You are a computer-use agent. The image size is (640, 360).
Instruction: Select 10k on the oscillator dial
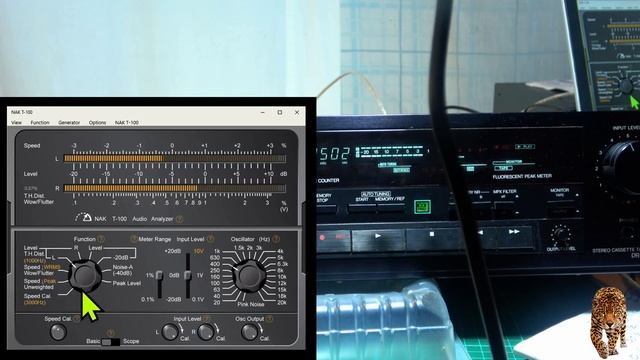click(282, 277)
